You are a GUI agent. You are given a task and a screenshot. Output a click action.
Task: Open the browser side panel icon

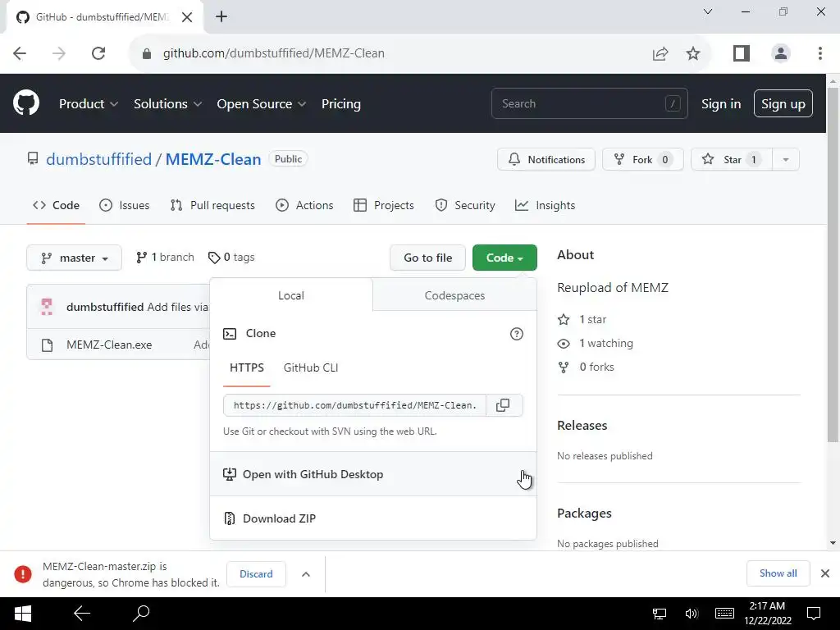coord(742,53)
